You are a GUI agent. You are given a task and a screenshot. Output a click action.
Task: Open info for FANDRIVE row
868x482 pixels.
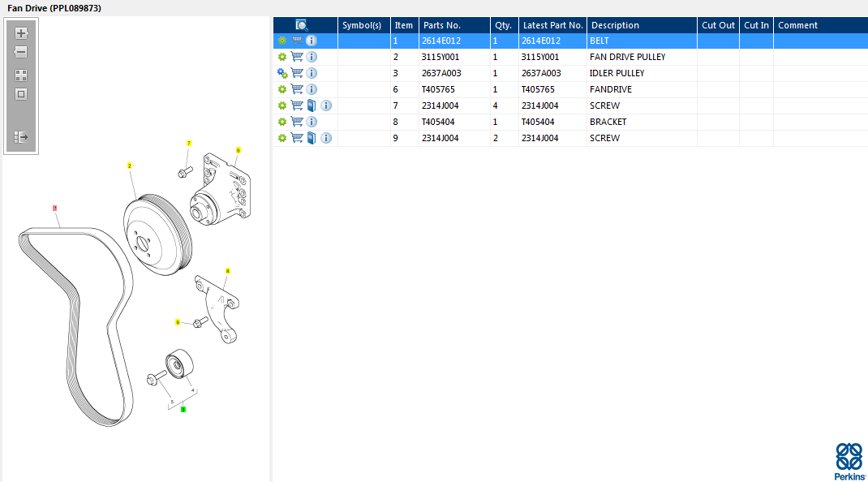(312, 89)
